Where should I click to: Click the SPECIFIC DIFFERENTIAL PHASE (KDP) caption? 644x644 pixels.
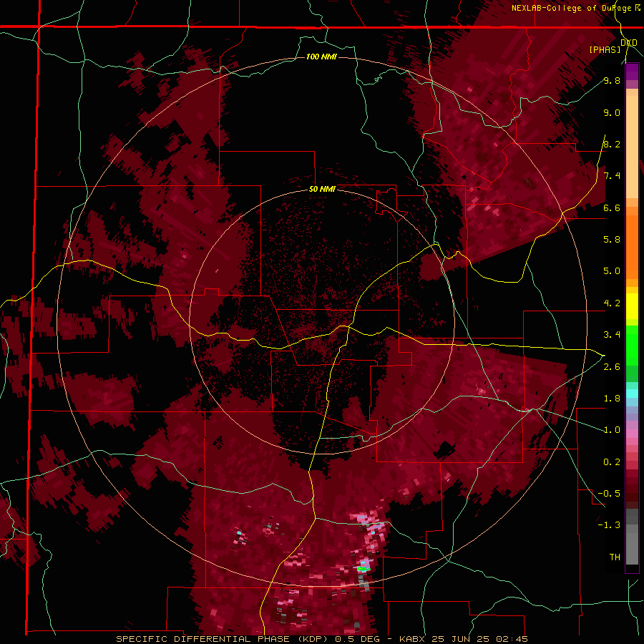click(223, 639)
